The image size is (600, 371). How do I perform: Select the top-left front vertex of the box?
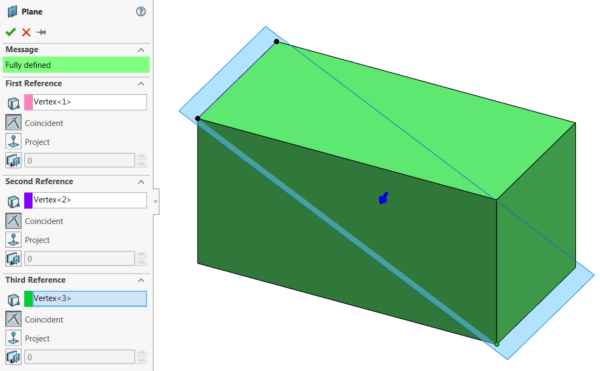(x=197, y=119)
